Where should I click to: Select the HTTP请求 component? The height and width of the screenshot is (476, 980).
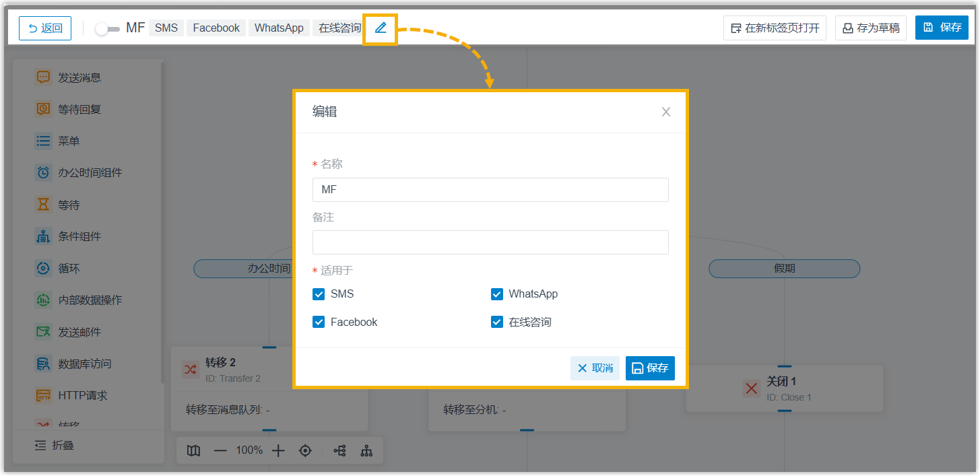point(71,396)
